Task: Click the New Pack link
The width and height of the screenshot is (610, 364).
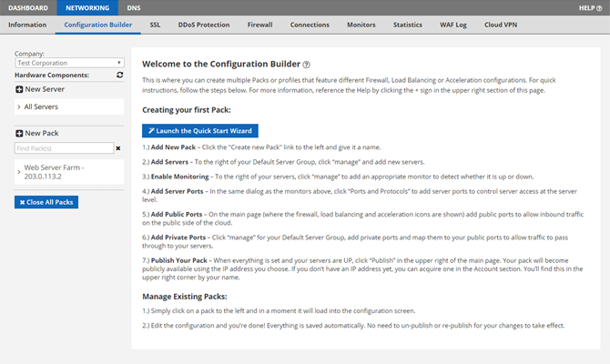Action: click(x=42, y=134)
